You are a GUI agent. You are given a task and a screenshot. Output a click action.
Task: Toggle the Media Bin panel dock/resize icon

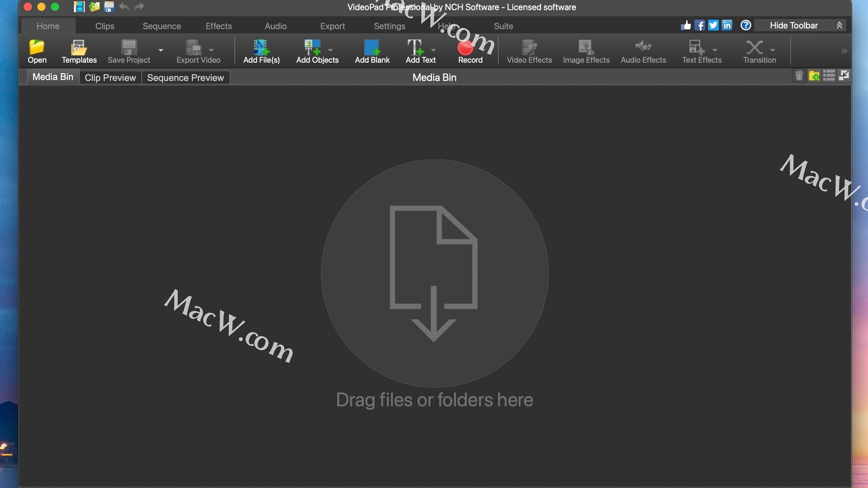click(x=844, y=75)
